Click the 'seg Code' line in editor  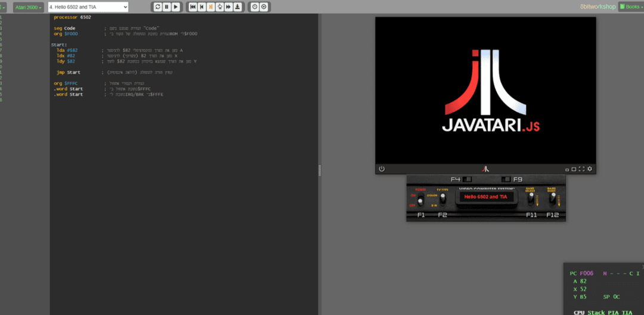[x=64, y=28]
